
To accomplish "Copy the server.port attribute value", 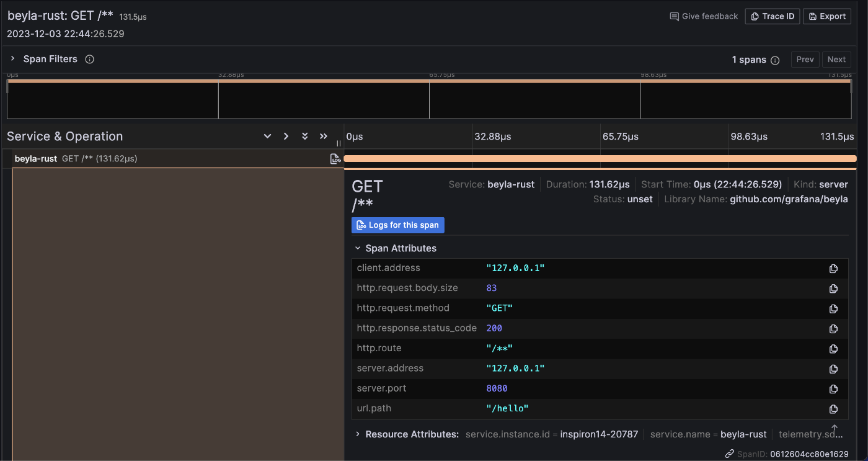I will 833,389.
